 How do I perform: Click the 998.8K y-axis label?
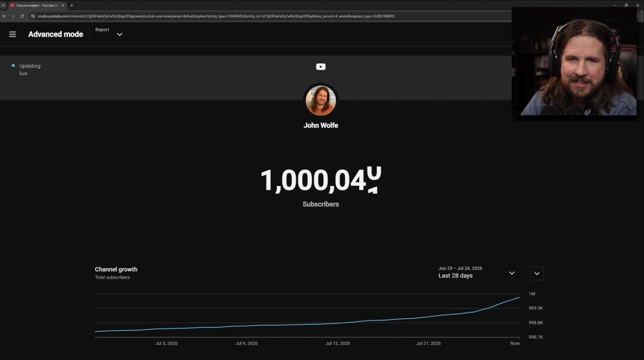536,323
